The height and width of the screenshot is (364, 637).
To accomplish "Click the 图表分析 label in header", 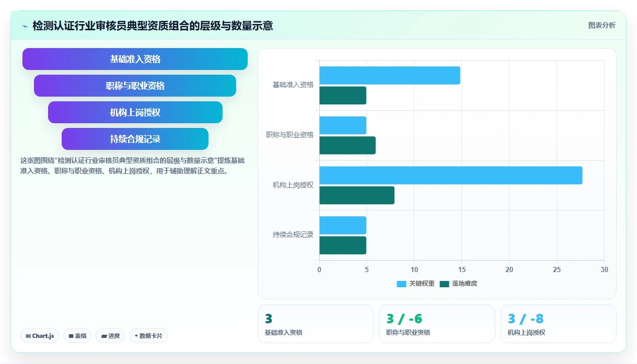I will [x=601, y=25].
